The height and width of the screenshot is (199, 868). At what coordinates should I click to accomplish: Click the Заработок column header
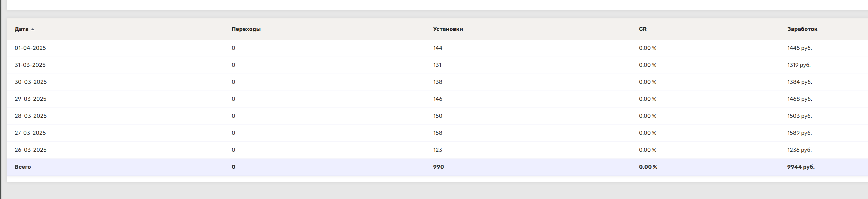(x=802, y=29)
